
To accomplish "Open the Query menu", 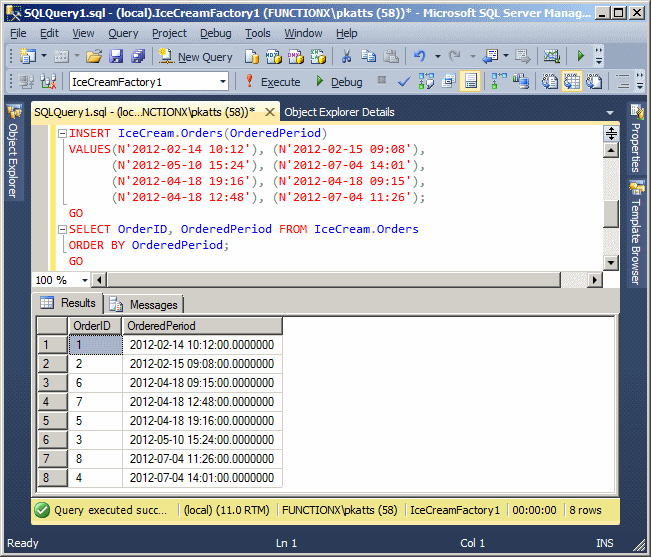I will [123, 33].
